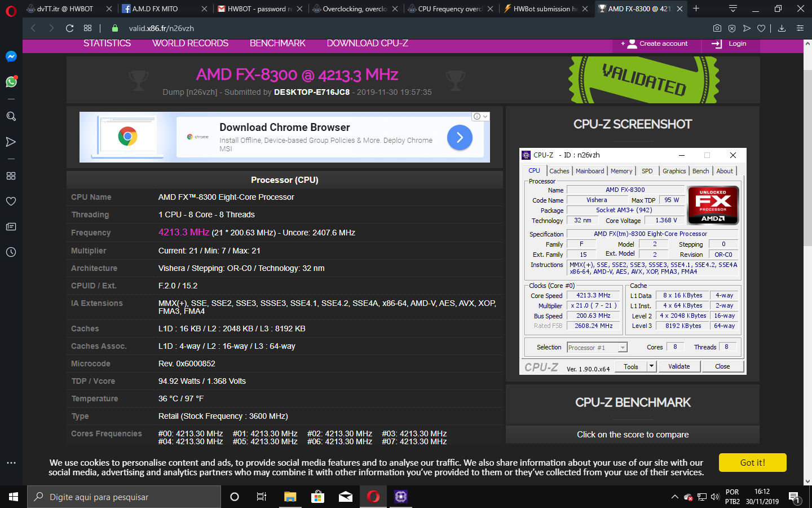Open the tab menu search icon
812x508 pixels.
coord(732,8)
